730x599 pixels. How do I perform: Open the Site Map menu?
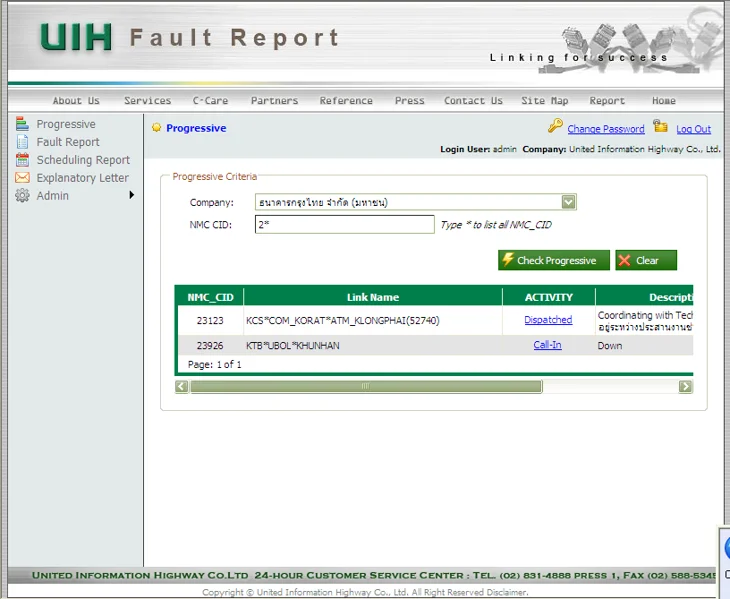click(545, 101)
